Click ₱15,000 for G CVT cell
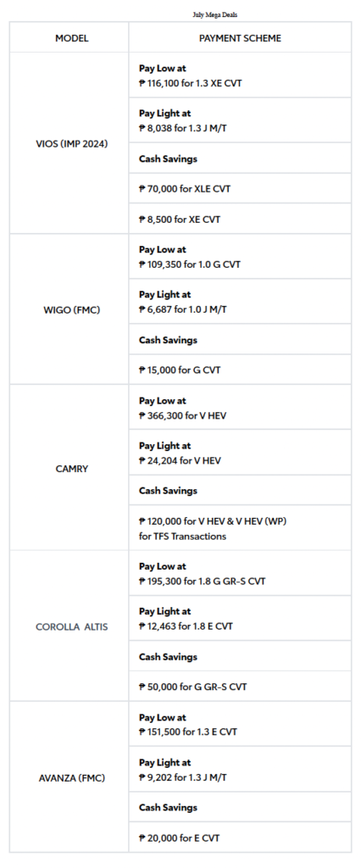The width and height of the screenshot is (361, 868). coord(240,370)
